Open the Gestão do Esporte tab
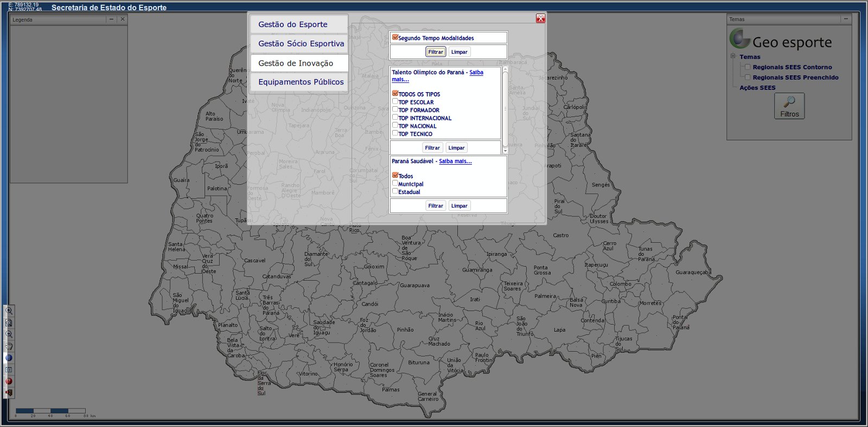This screenshot has width=868, height=427. coord(298,24)
